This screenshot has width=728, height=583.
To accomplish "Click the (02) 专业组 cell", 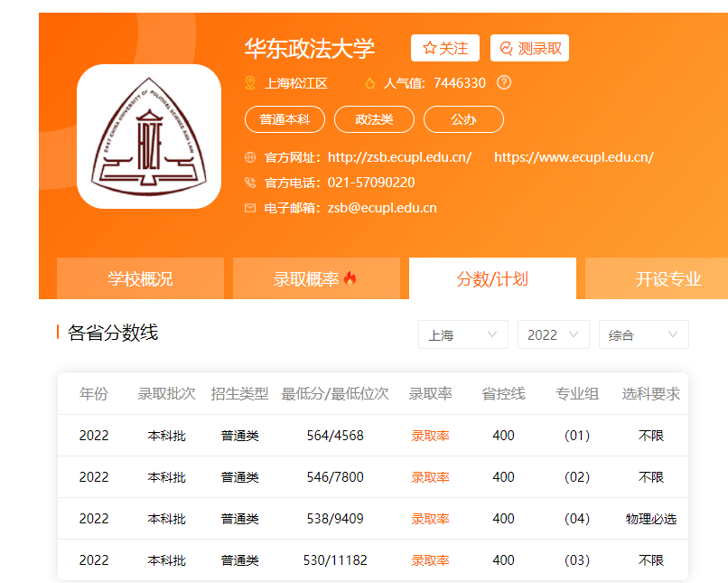I will (x=577, y=477).
